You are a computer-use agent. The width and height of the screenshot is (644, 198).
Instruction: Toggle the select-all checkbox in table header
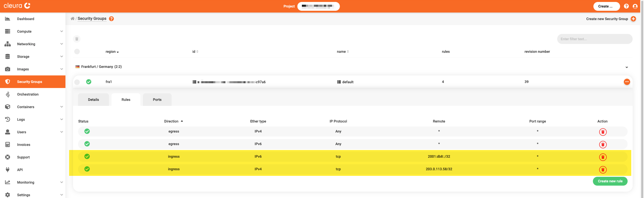click(77, 52)
